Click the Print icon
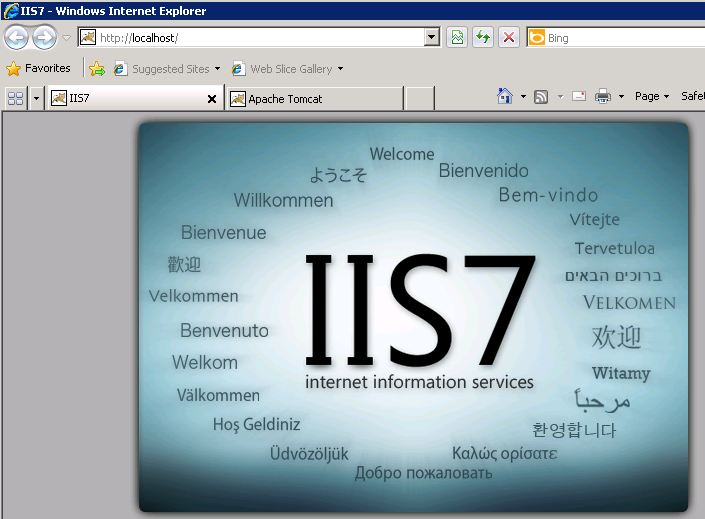 point(603,97)
